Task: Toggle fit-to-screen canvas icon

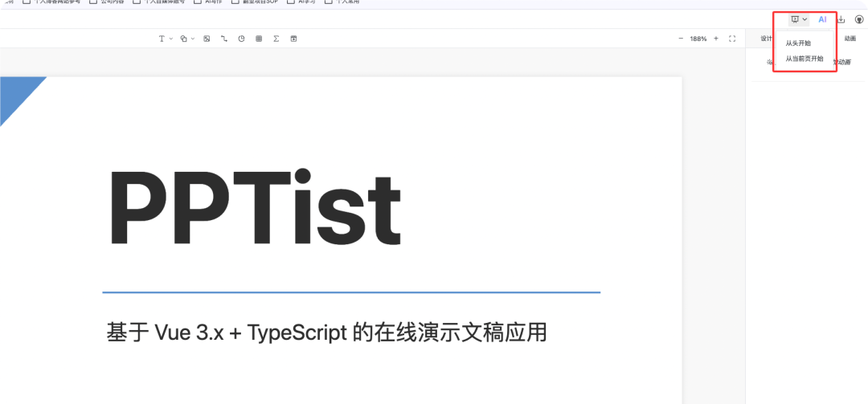Action: point(731,39)
